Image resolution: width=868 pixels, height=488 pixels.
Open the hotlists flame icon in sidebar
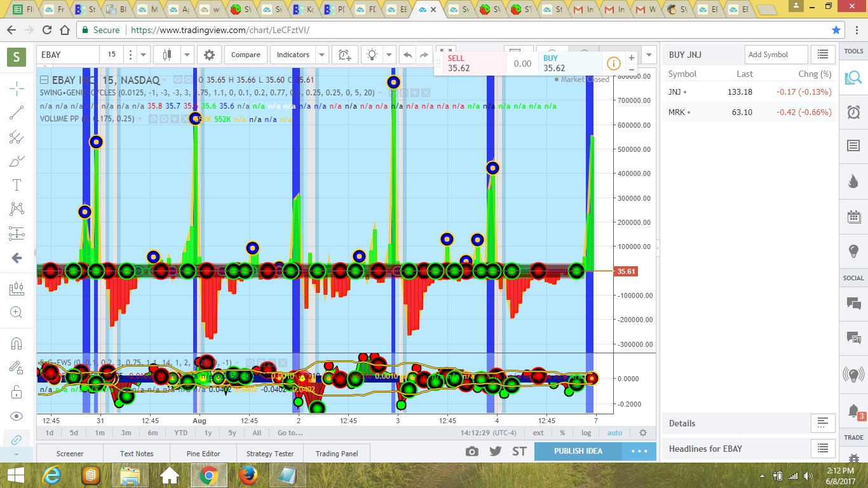853,182
